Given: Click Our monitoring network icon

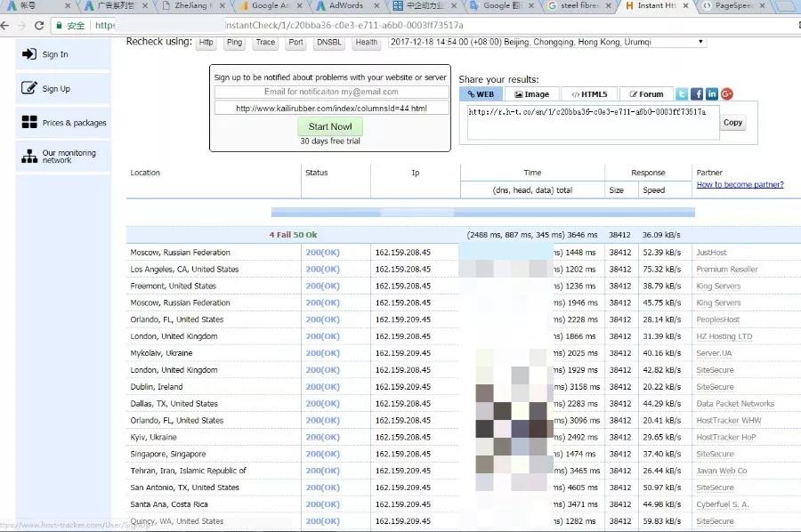Looking at the screenshot, I should (x=28, y=157).
